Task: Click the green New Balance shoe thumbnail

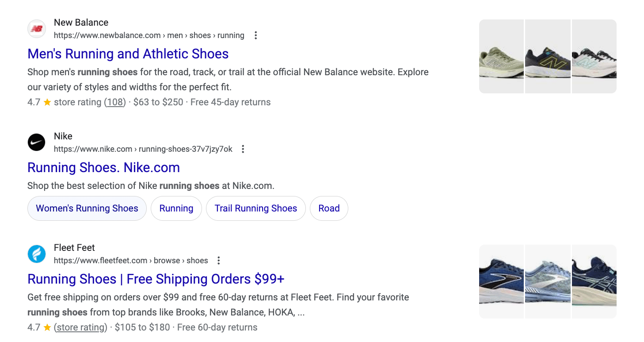Action: pos(501,56)
